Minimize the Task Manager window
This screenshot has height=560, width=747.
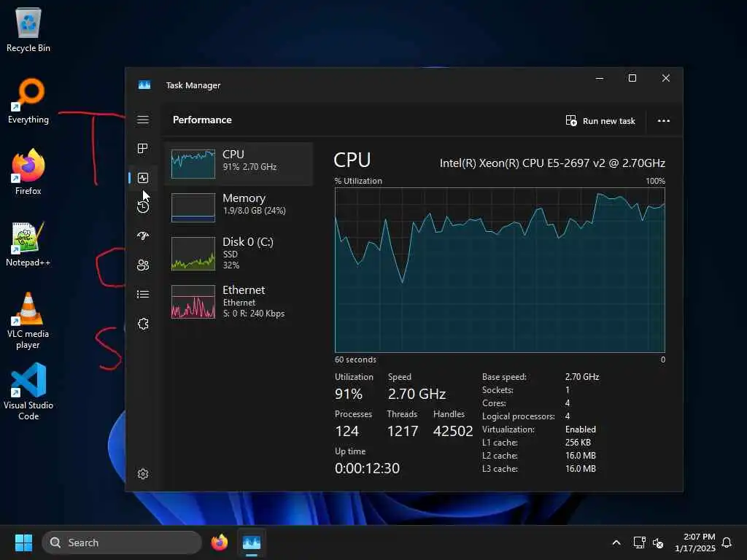coord(600,78)
